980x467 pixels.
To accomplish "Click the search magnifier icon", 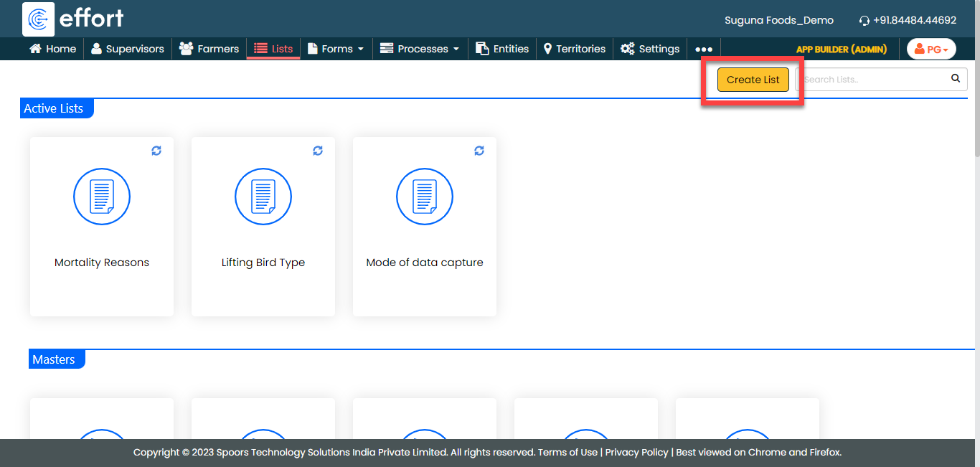I will coord(956,79).
